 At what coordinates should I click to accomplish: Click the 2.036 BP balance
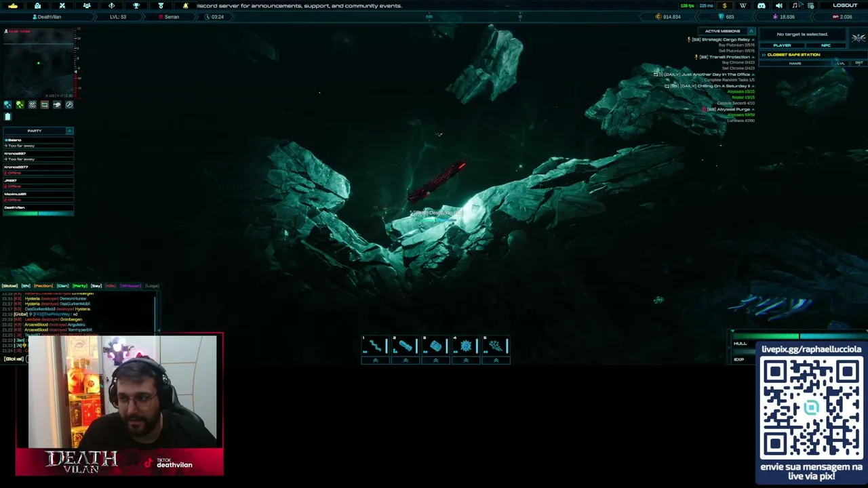click(842, 17)
